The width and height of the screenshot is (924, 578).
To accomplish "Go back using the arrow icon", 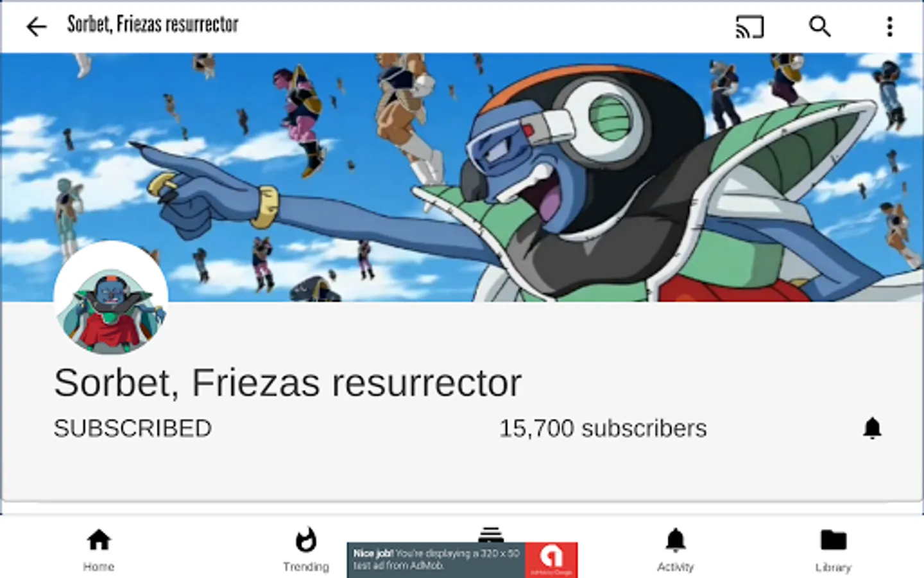I will coord(37,26).
